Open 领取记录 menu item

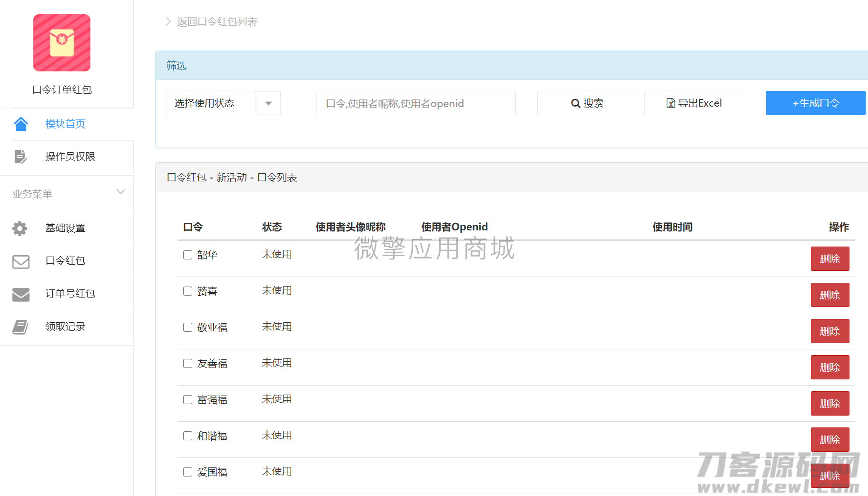(x=65, y=327)
